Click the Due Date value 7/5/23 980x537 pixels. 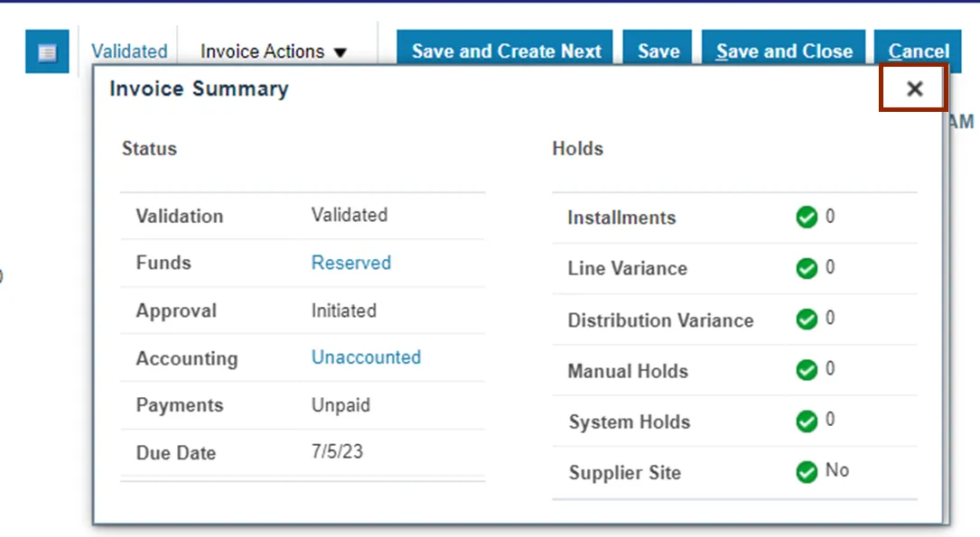(x=337, y=451)
